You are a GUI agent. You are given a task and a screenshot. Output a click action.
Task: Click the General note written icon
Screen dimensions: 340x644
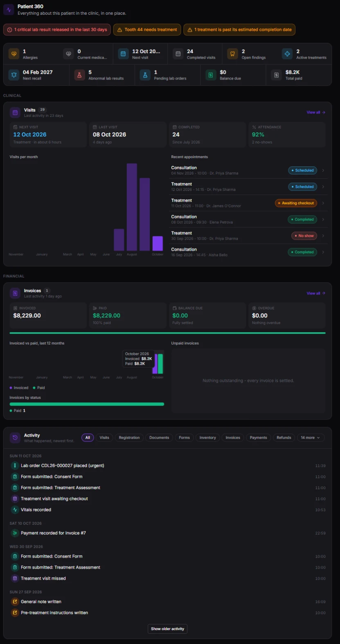coord(15,602)
